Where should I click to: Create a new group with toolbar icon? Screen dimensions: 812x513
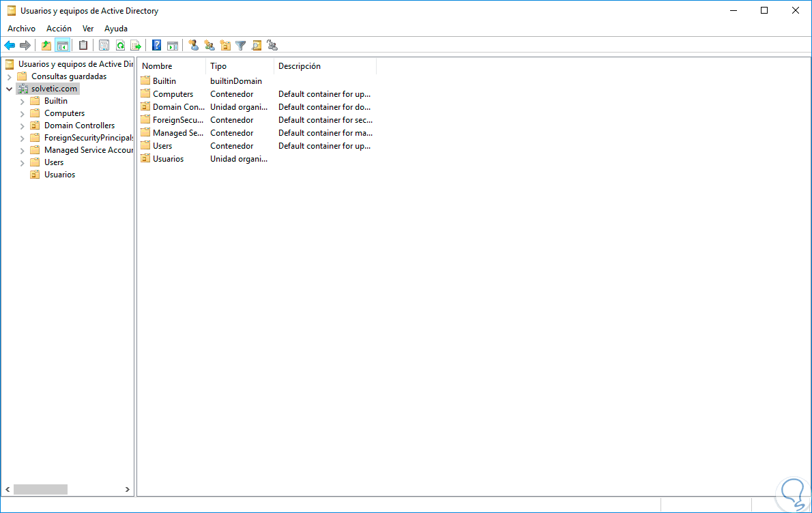[209, 46]
